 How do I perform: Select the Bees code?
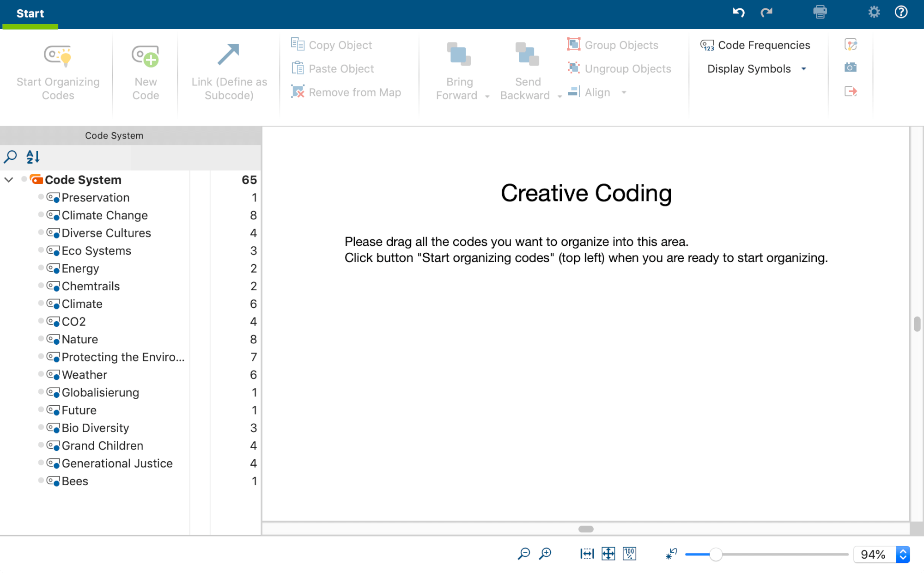tap(75, 481)
